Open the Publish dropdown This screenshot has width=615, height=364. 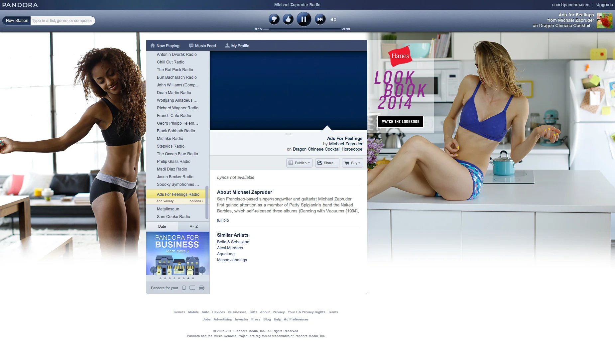click(299, 163)
